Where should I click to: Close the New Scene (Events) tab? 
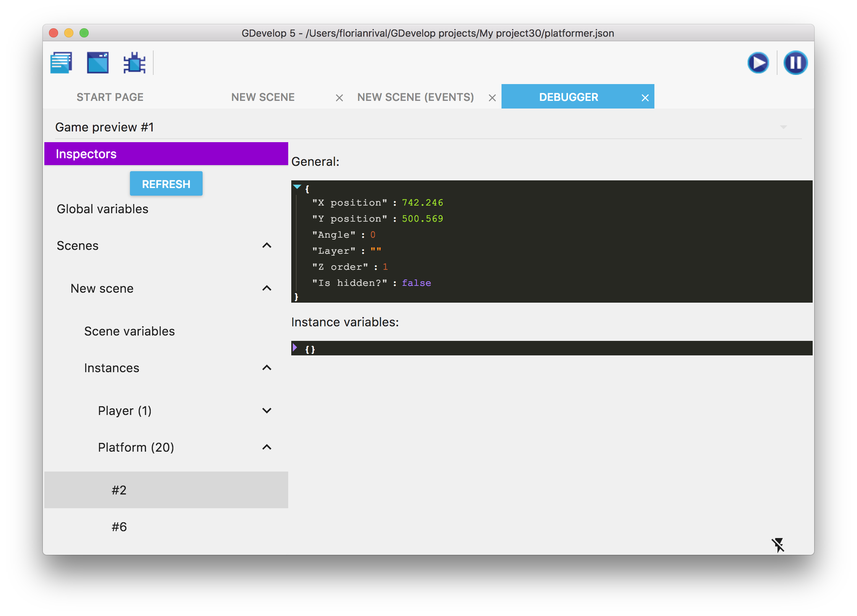pyautogui.click(x=492, y=98)
